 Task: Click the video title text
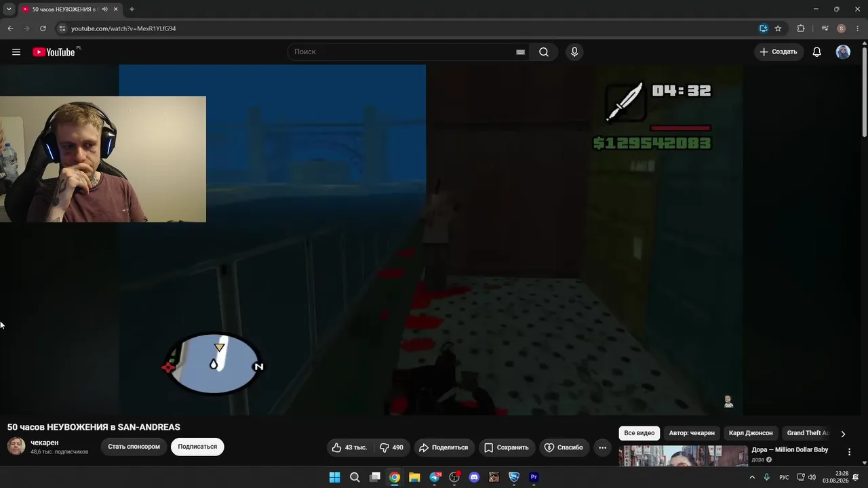94,427
